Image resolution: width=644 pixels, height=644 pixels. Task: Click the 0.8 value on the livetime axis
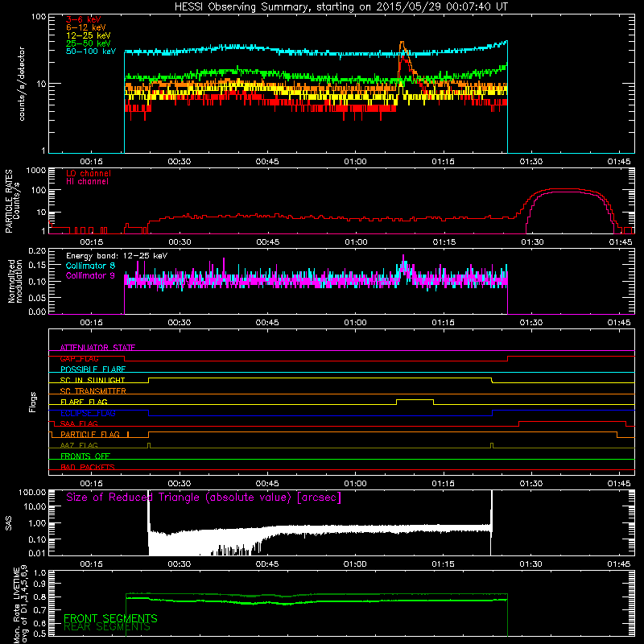(x=39, y=597)
